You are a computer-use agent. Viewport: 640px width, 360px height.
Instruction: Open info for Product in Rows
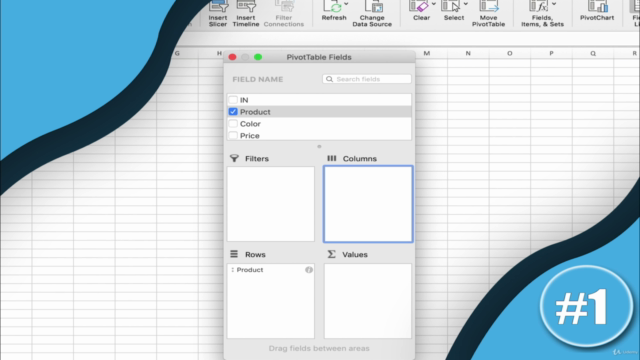click(309, 270)
